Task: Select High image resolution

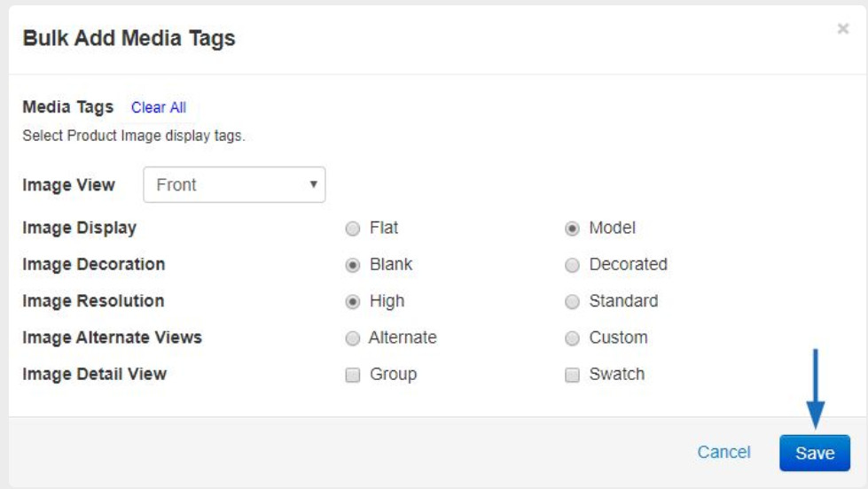Action: [353, 301]
